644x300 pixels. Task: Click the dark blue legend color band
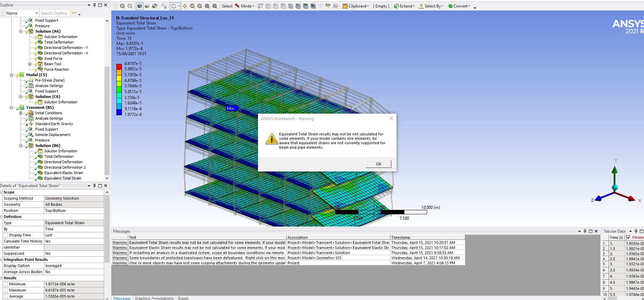coord(119,112)
